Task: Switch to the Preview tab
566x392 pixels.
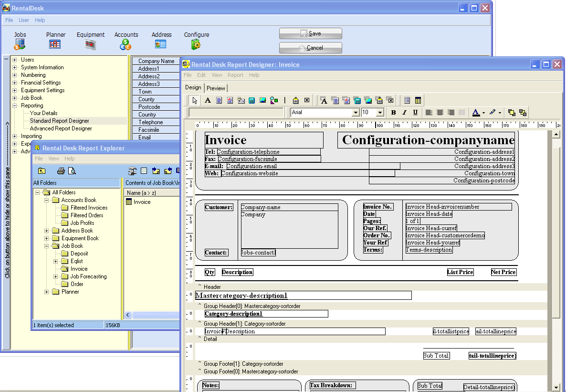Action: pyautogui.click(x=216, y=88)
